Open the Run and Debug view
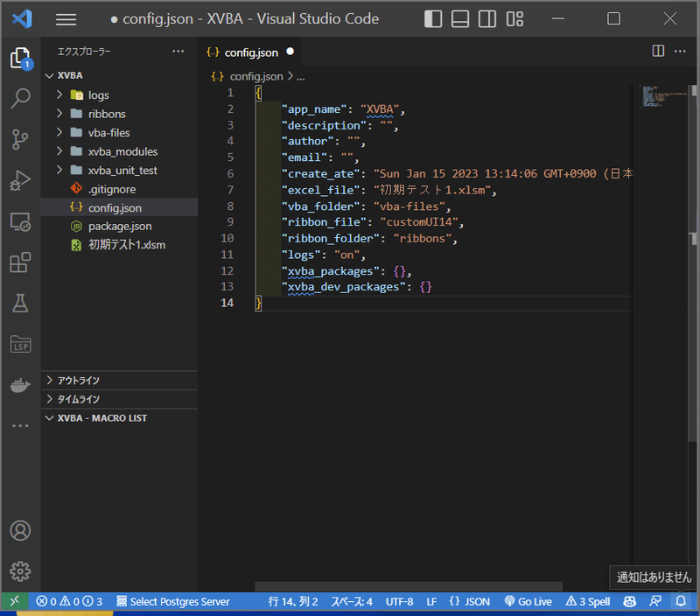The width and height of the screenshot is (700, 616). click(x=20, y=181)
